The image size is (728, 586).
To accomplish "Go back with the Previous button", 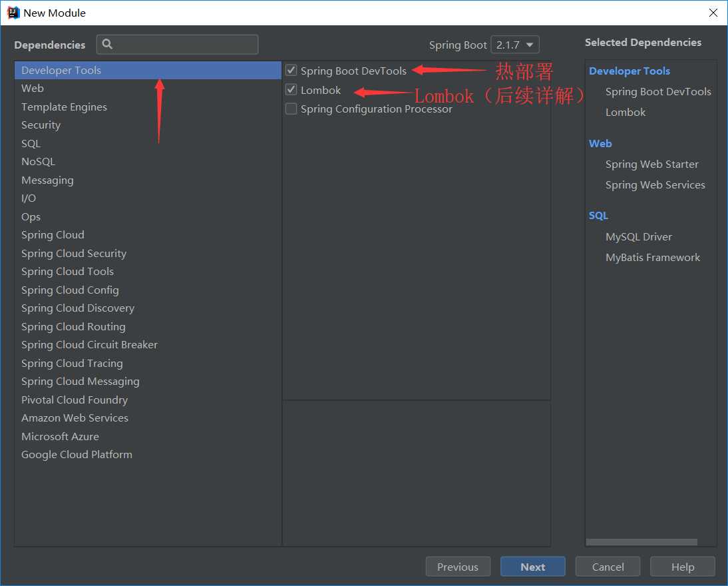I will click(458, 567).
